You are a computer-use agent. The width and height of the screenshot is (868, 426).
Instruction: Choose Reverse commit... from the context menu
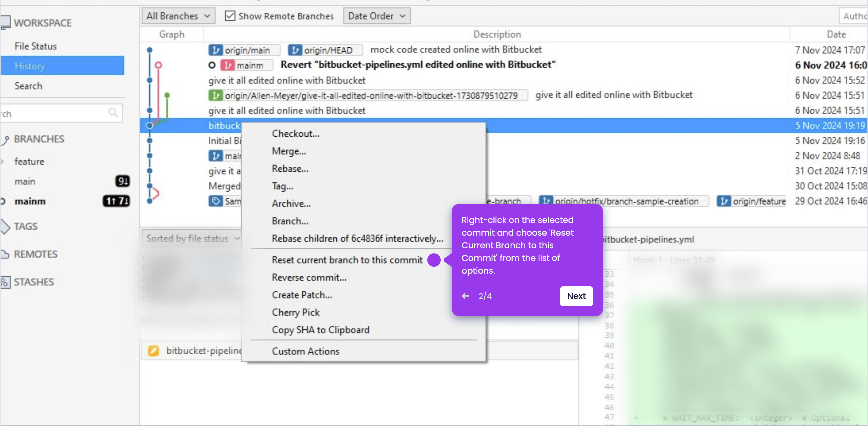tap(309, 278)
